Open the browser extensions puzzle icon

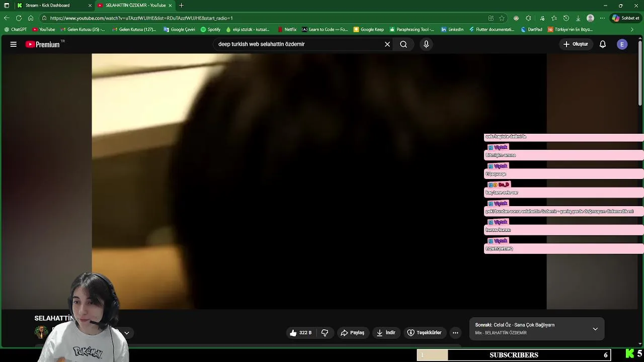pos(528,18)
